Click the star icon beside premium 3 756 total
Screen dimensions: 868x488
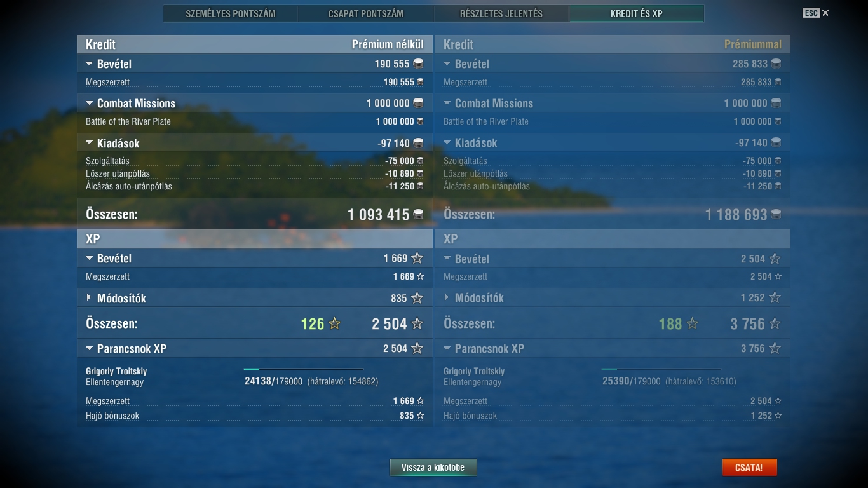[x=775, y=324]
